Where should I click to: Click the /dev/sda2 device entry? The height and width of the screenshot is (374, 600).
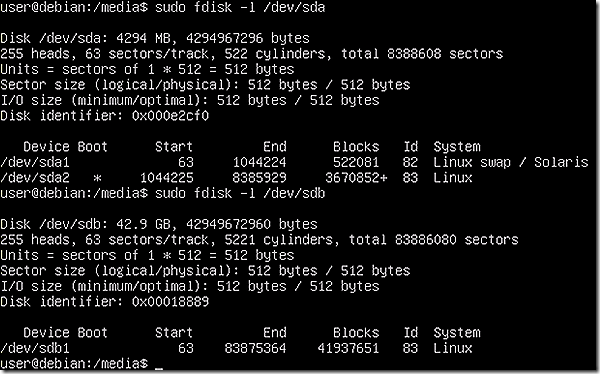(x=35, y=178)
